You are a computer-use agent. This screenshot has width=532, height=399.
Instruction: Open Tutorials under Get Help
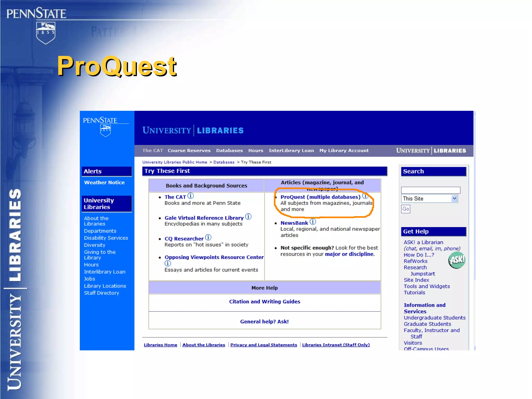click(x=415, y=293)
